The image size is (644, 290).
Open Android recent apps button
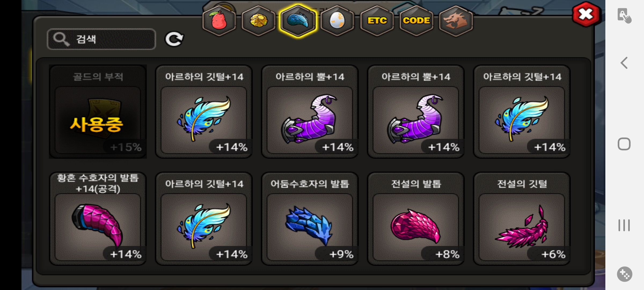point(624,225)
